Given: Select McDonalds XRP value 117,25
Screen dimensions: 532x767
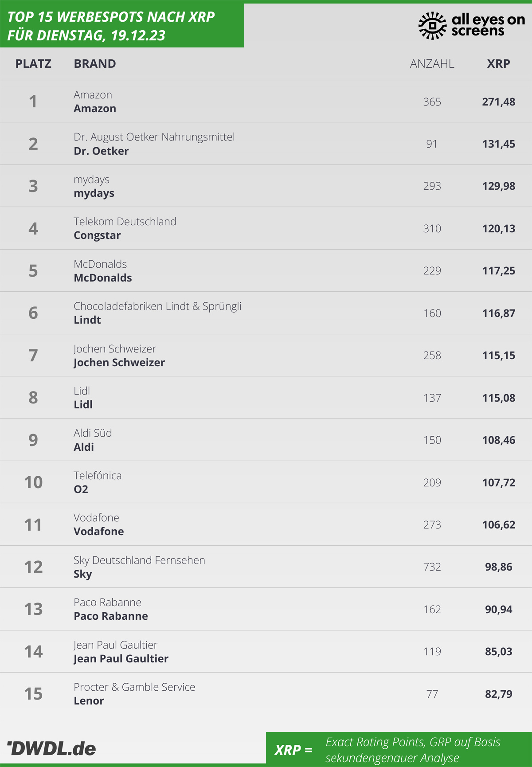Looking at the screenshot, I should point(499,271).
